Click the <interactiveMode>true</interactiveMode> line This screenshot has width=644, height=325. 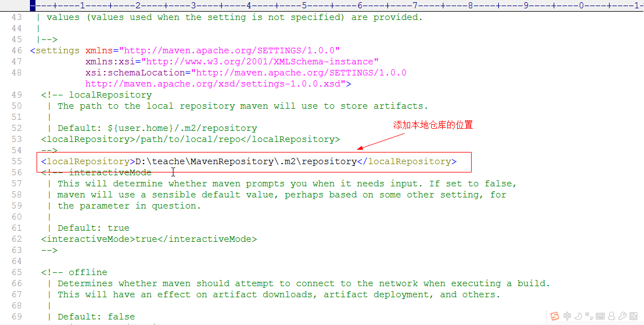click(x=149, y=239)
